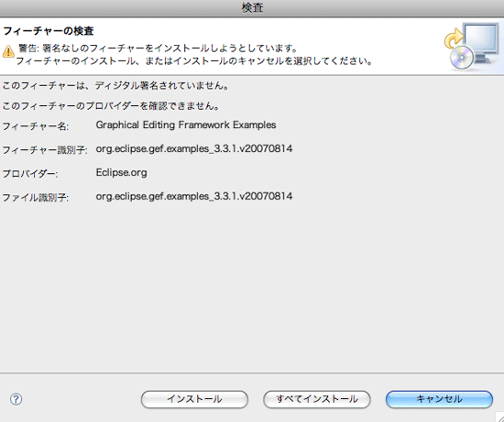Click the インストール button
The image size is (504, 422).
194,399
